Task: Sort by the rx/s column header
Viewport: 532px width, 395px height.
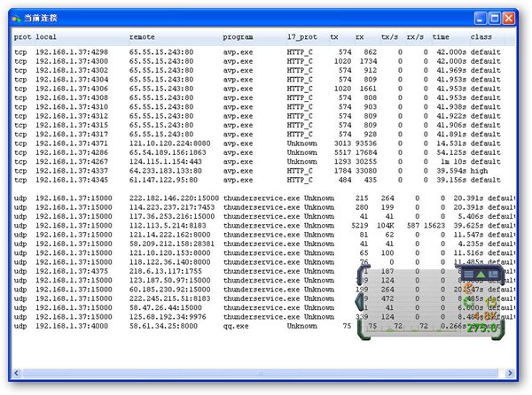Action: [x=415, y=37]
